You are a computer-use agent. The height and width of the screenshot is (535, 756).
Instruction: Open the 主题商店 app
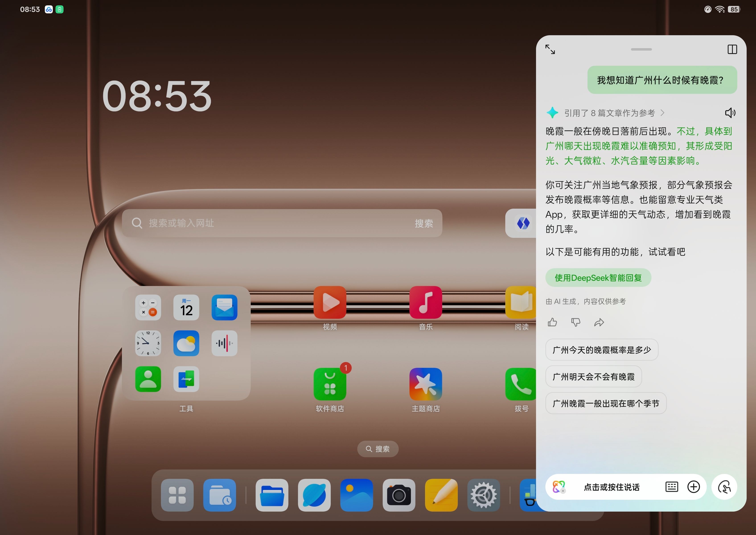[x=426, y=384]
